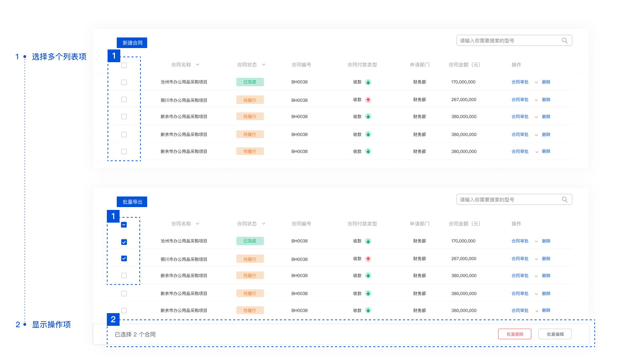Open 合同审批 link, 沧州市 row, 新建合同 panel
617x364 pixels.
tap(520, 82)
